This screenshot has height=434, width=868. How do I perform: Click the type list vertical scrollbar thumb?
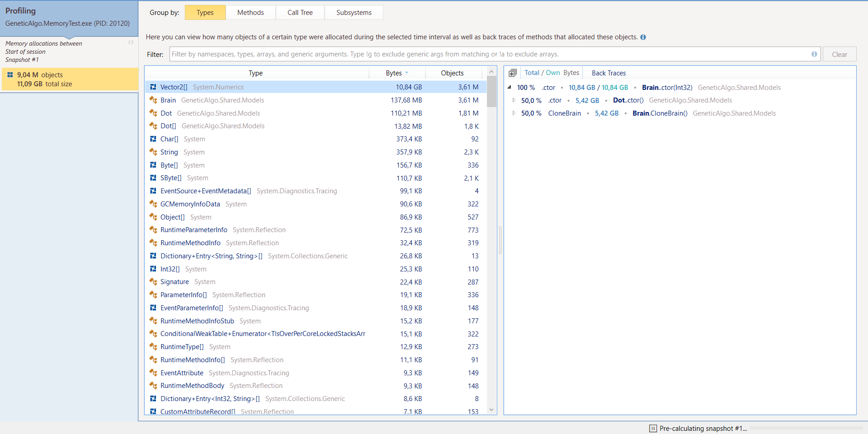click(x=491, y=91)
